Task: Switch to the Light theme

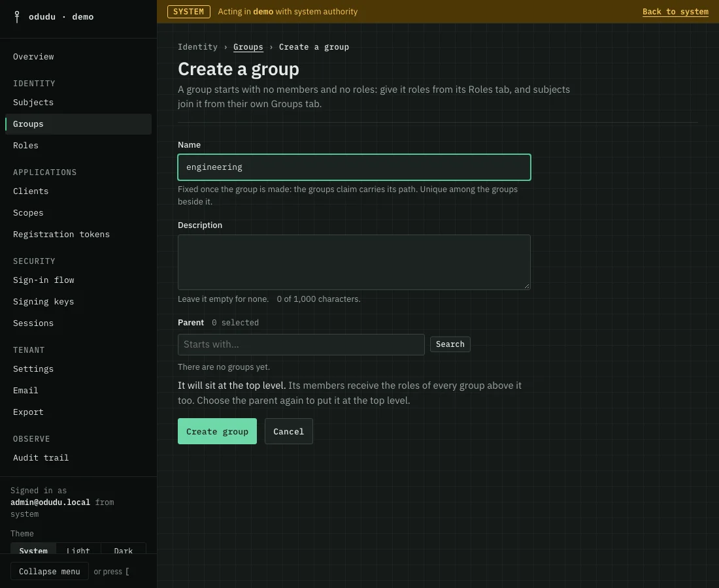Action: (78, 549)
